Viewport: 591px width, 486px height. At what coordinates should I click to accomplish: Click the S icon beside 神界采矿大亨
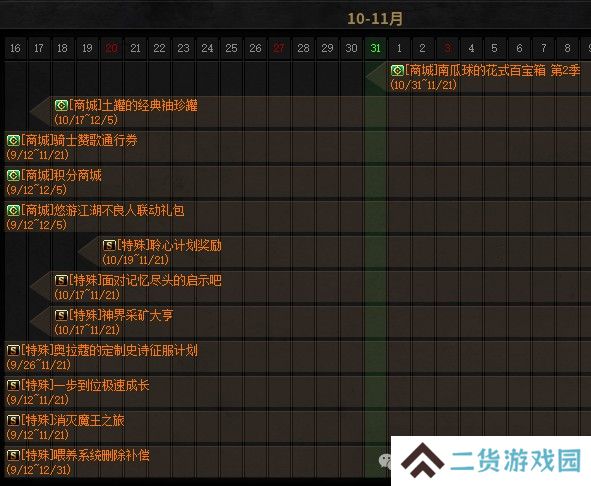[61, 315]
